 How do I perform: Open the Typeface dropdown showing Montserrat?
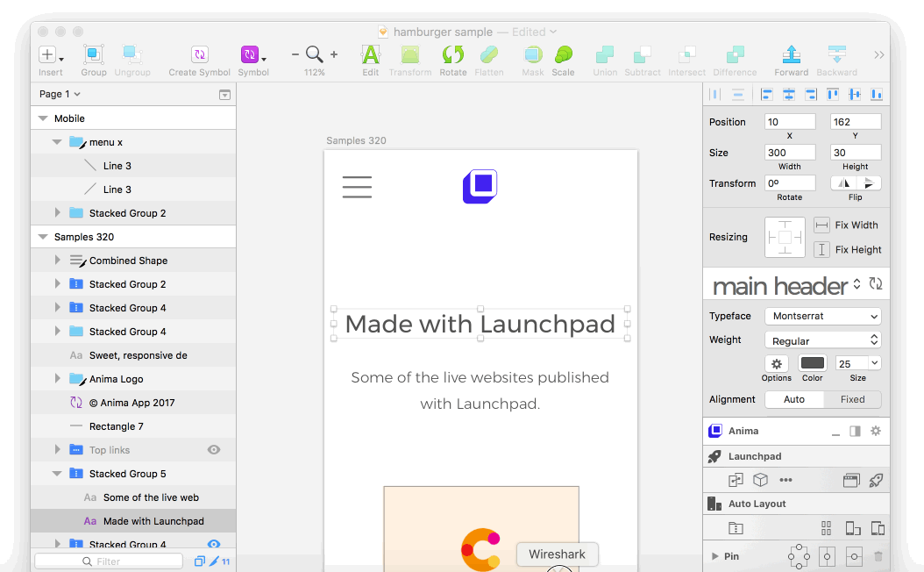822,316
